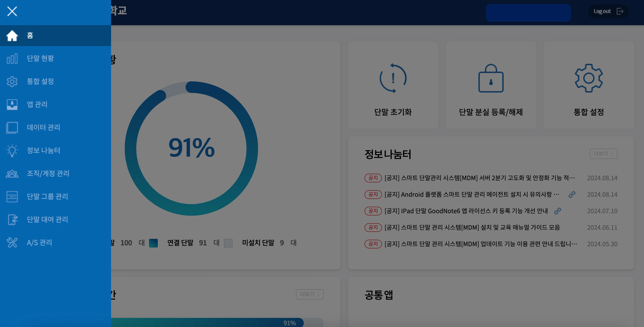
Task: Close the side menu with X icon
Action: coord(12,11)
